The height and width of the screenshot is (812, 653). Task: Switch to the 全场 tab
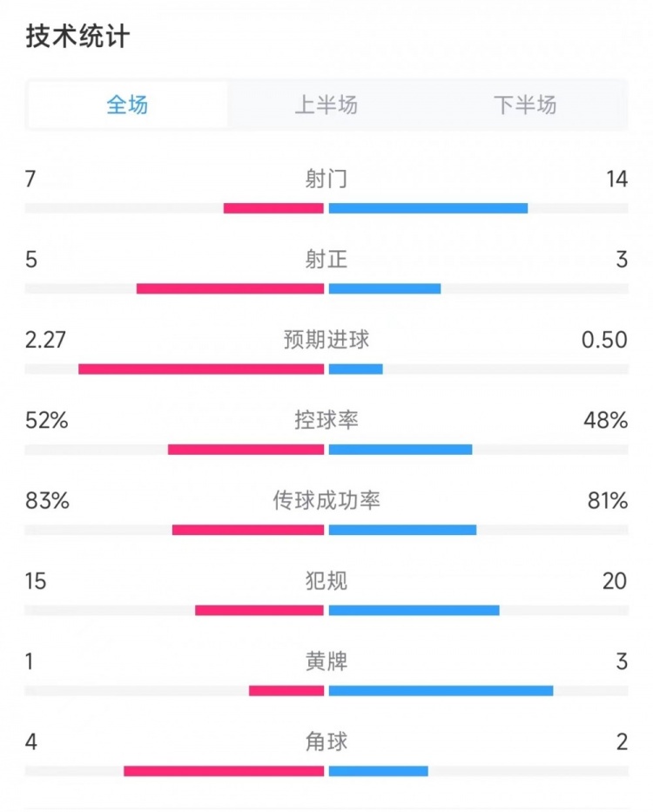[127, 105]
